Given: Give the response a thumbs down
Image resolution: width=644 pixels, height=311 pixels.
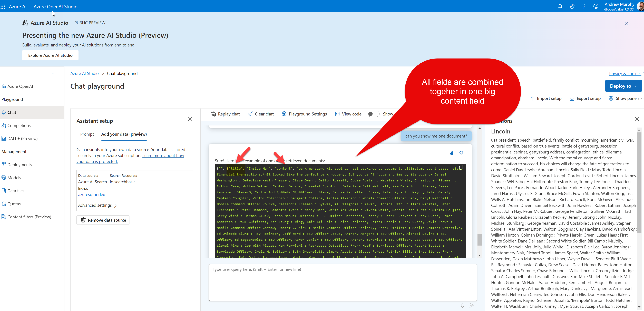Looking at the screenshot, I should [461, 153].
